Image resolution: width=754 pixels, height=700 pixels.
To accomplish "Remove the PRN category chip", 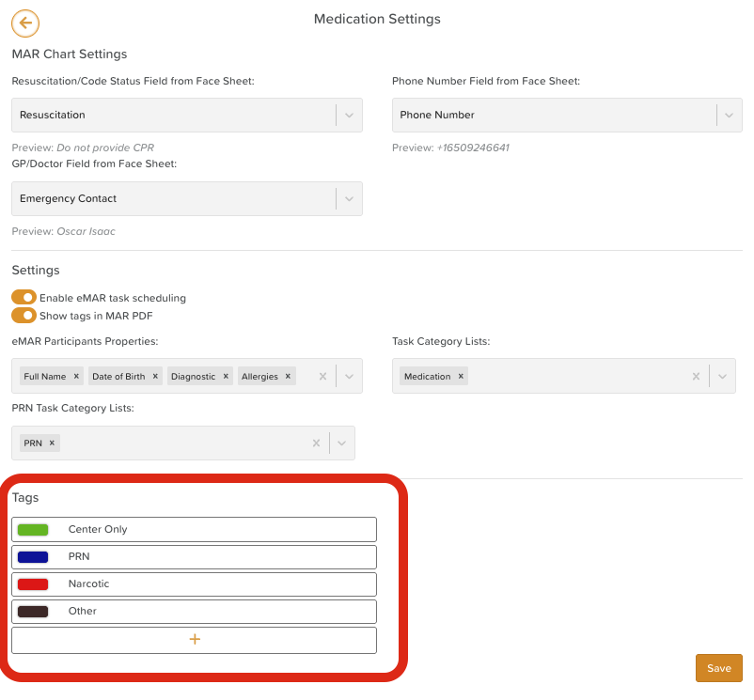I will click(x=52, y=443).
